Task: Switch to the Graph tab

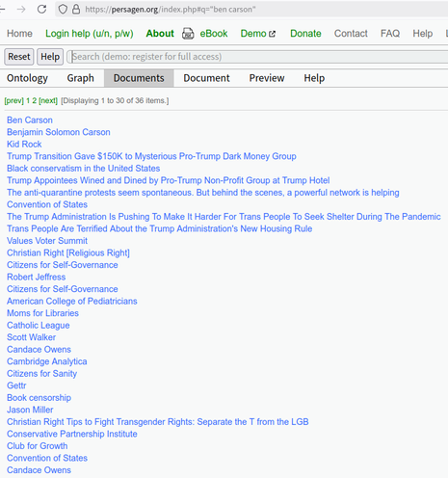Action: [x=81, y=78]
